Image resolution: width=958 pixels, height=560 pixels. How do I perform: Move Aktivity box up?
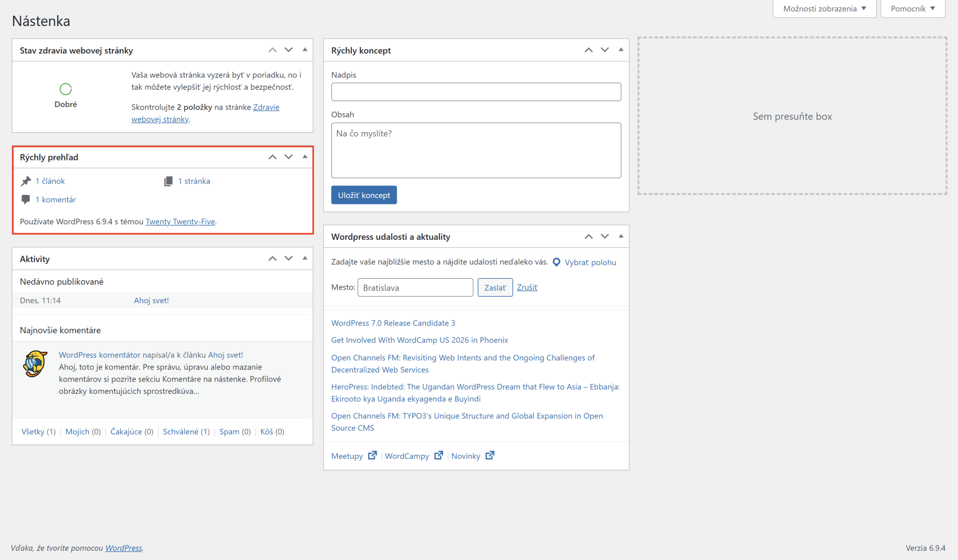coord(272,258)
